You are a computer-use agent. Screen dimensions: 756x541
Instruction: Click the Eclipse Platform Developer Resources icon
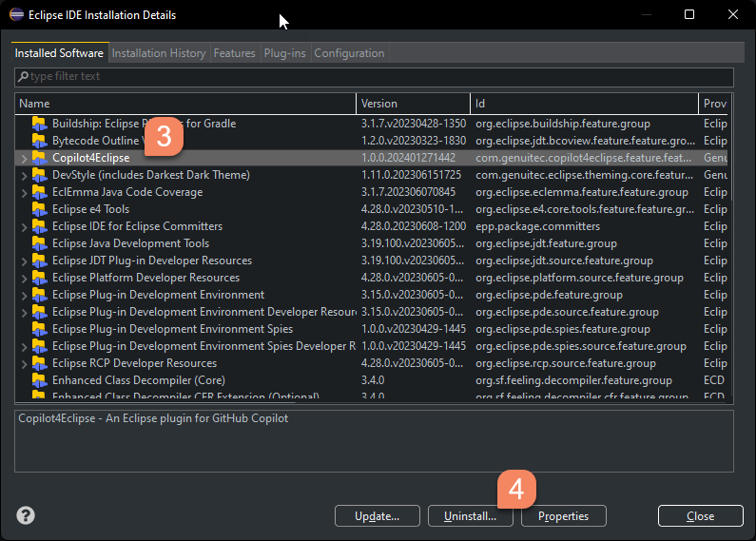coord(40,278)
